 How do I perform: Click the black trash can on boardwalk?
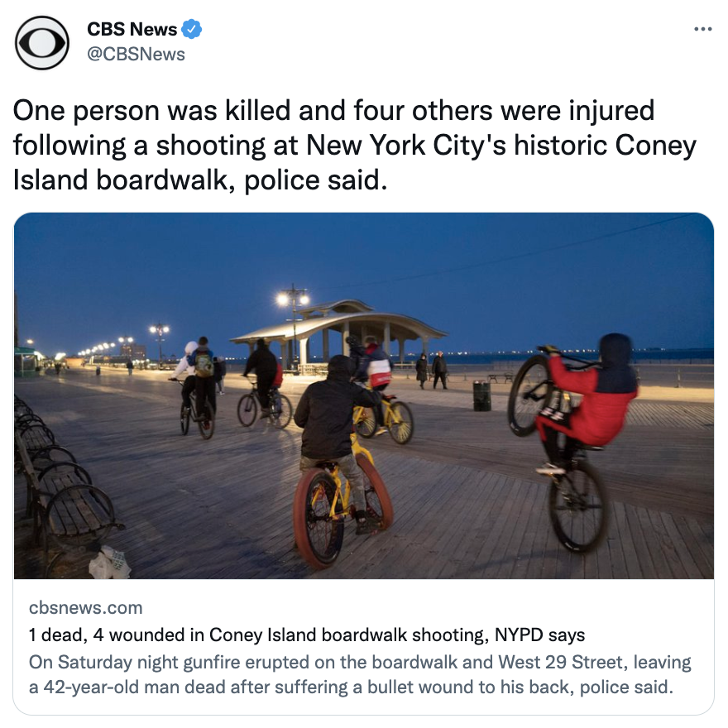click(482, 395)
